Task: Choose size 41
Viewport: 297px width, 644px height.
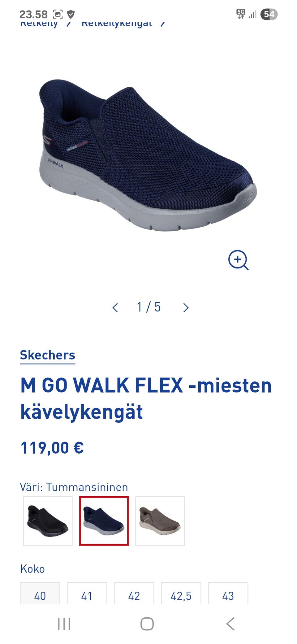Action: tap(87, 593)
